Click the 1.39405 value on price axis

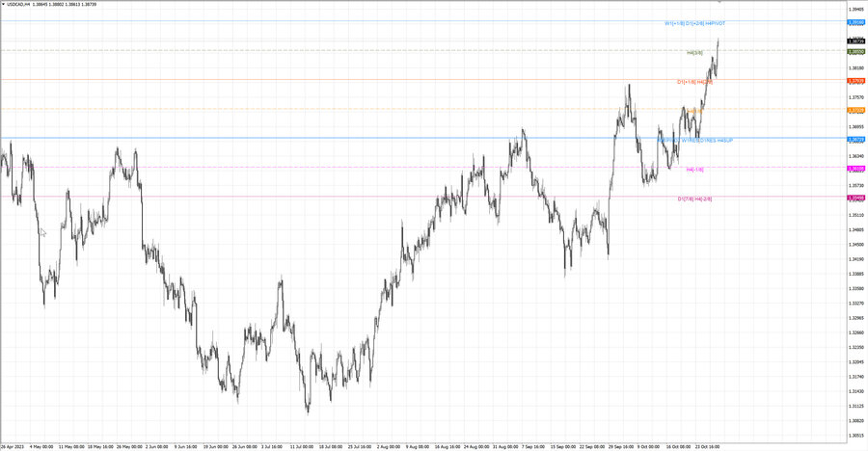pyautogui.click(x=856, y=10)
